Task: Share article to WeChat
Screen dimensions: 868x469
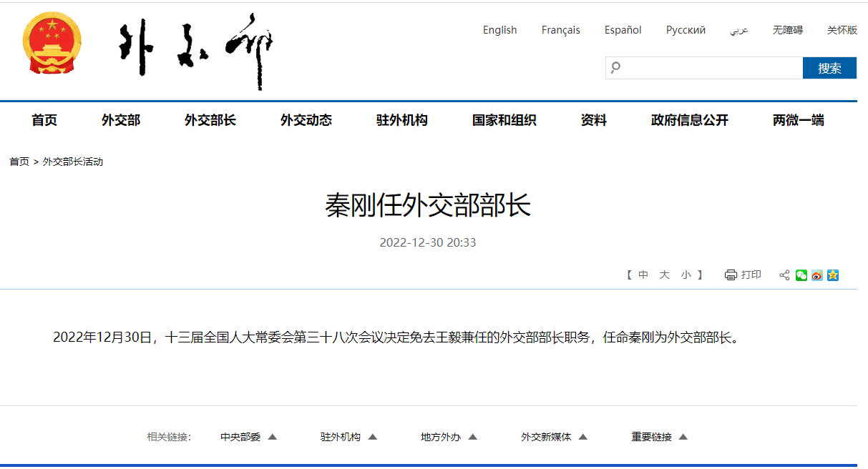Action: 801,275
